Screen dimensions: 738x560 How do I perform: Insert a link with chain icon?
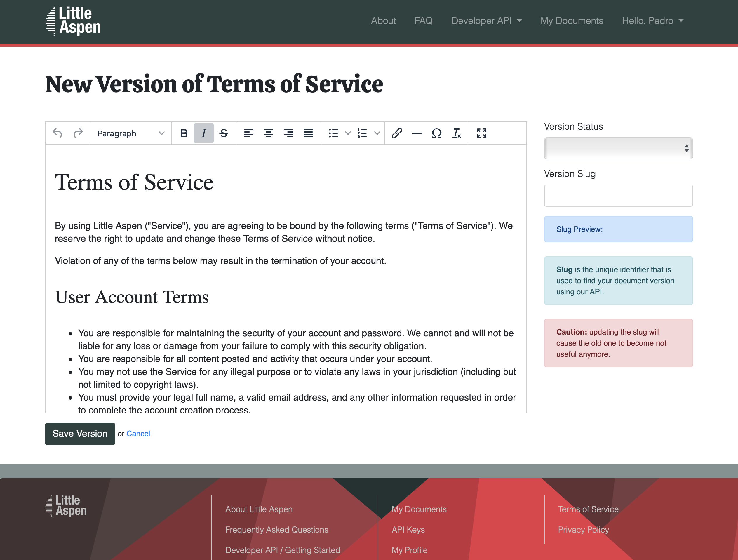pyautogui.click(x=397, y=133)
